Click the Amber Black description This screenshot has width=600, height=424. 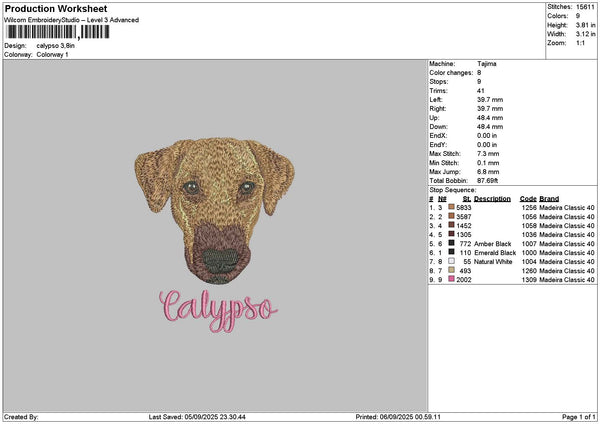[x=492, y=244]
